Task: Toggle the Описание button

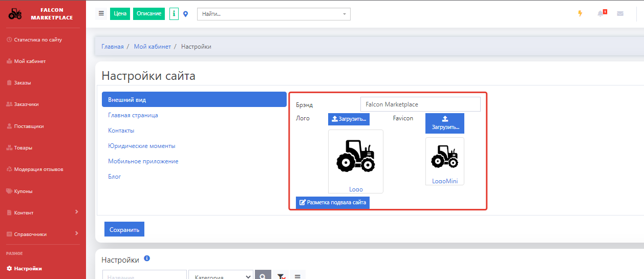Action: pyautogui.click(x=149, y=14)
